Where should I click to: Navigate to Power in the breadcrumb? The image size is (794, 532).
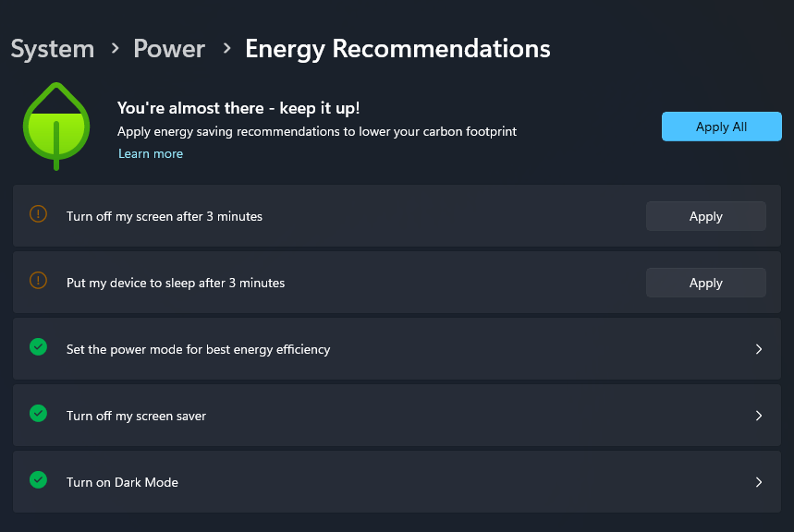(169, 48)
